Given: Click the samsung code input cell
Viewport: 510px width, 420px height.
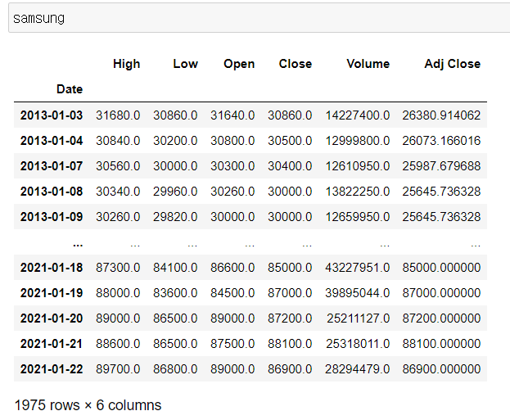Looking at the screenshot, I should pos(260,18).
